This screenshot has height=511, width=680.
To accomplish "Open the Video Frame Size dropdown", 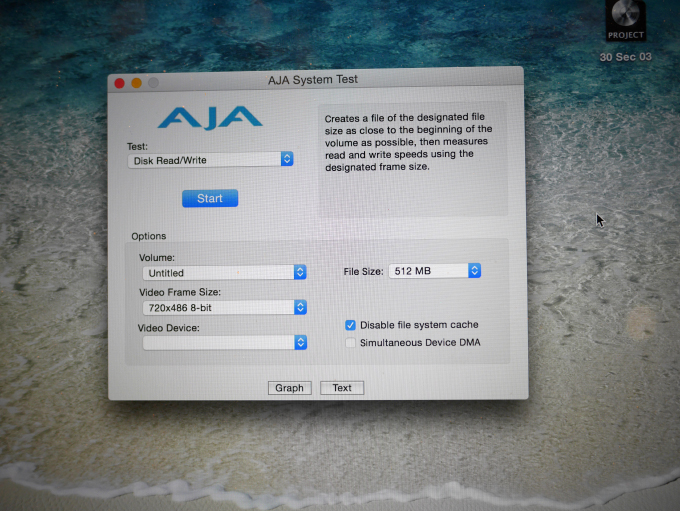I will [225, 308].
